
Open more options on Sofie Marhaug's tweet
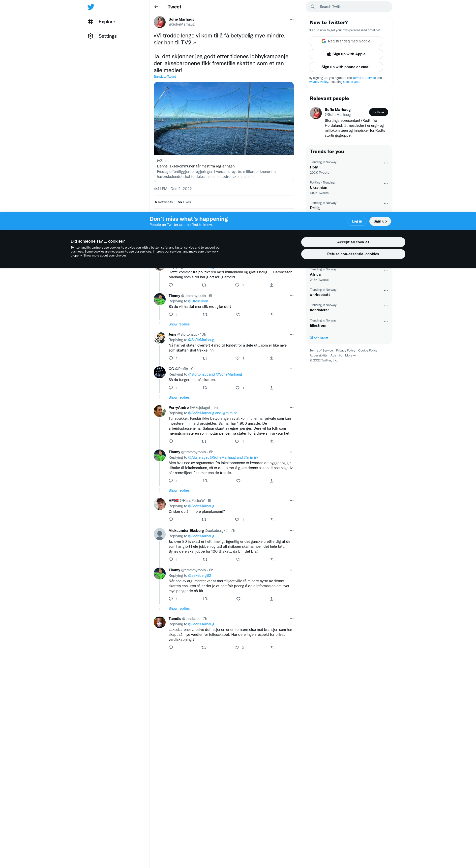(292, 19)
